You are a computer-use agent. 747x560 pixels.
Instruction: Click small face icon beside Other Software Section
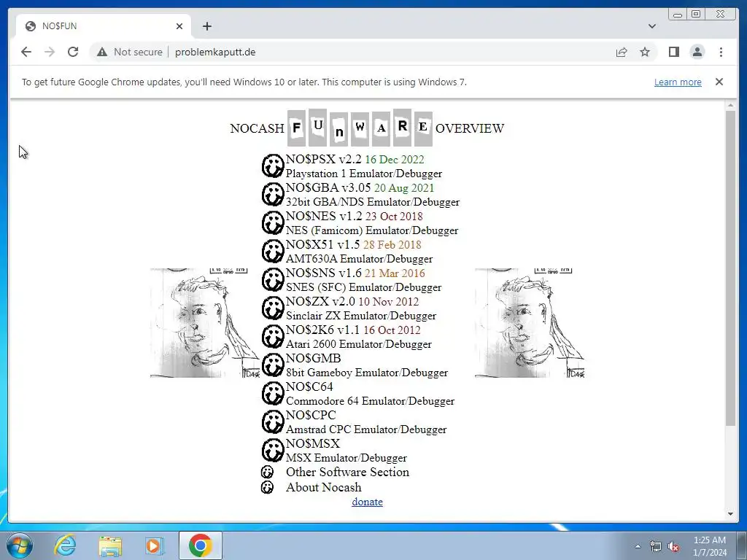[x=267, y=472]
